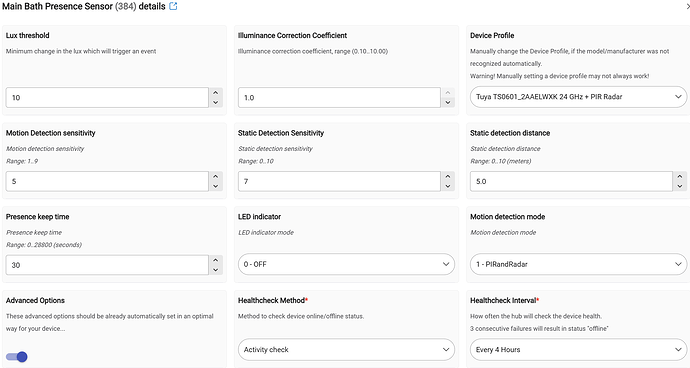690x368 pixels.
Task: Open device page via external link icon
Action: [173, 6]
